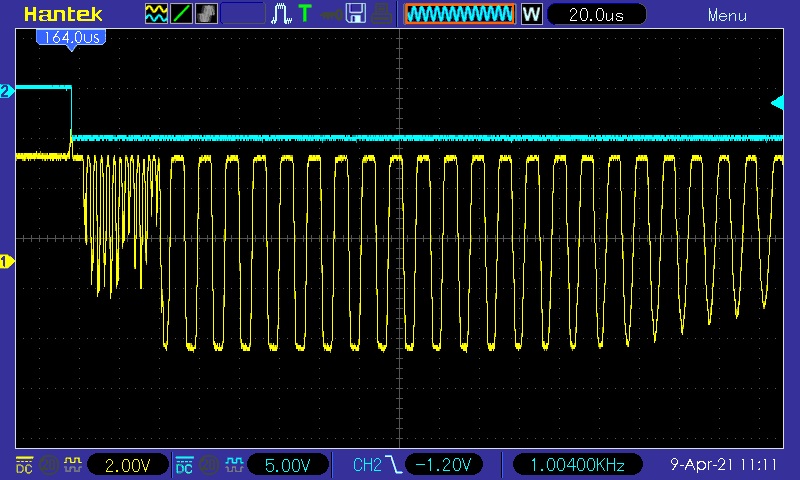Click the green T trigger status icon
The width and height of the screenshot is (800, 480).
click(x=304, y=14)
